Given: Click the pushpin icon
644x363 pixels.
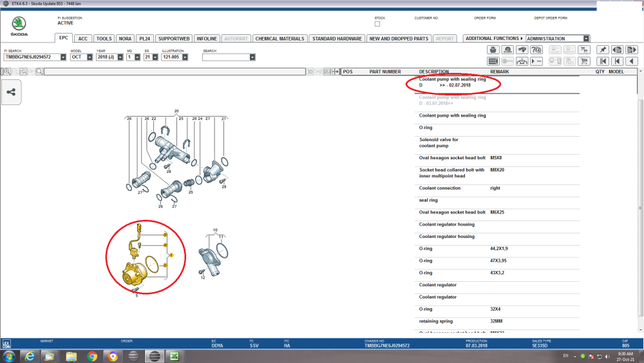Looking at the screenshot, I should pos(603,50).
